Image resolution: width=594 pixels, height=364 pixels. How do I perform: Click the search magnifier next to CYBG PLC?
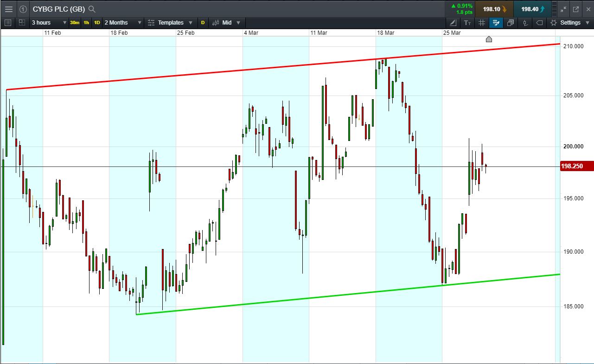click(92, 9)
